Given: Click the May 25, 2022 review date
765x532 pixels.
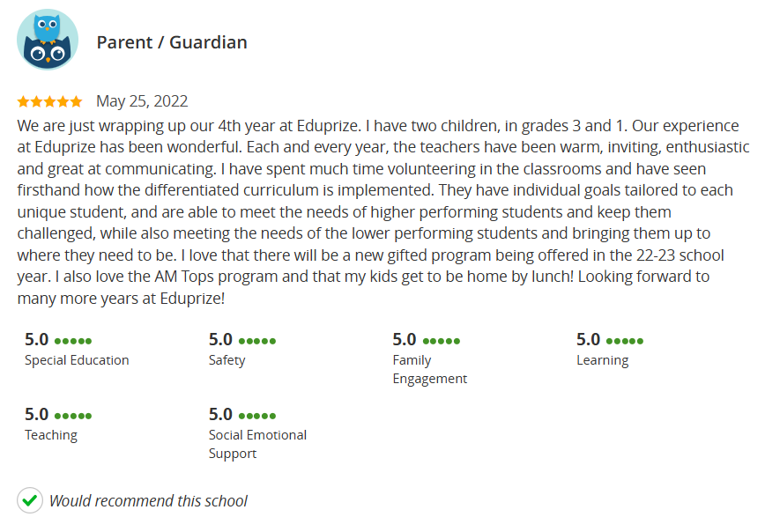Looking at the screenshot, I should tap(142, 101).
